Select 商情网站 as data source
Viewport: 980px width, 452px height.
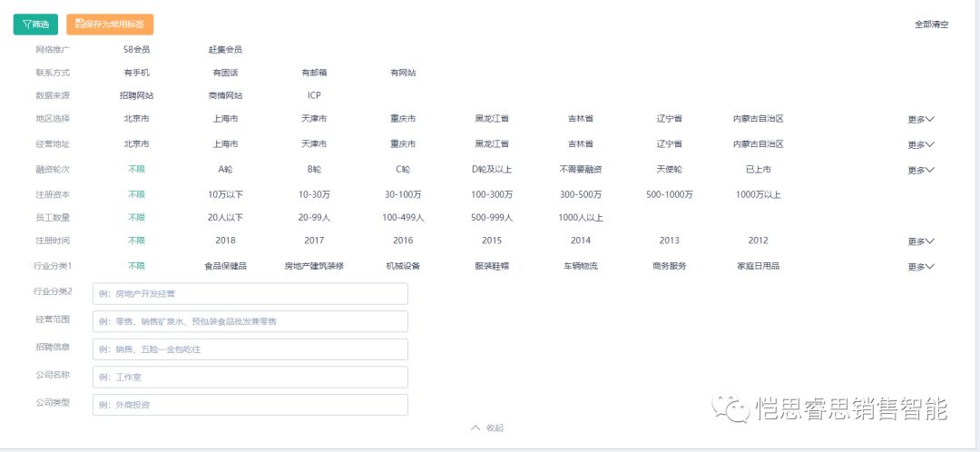[x=226, y=95]
